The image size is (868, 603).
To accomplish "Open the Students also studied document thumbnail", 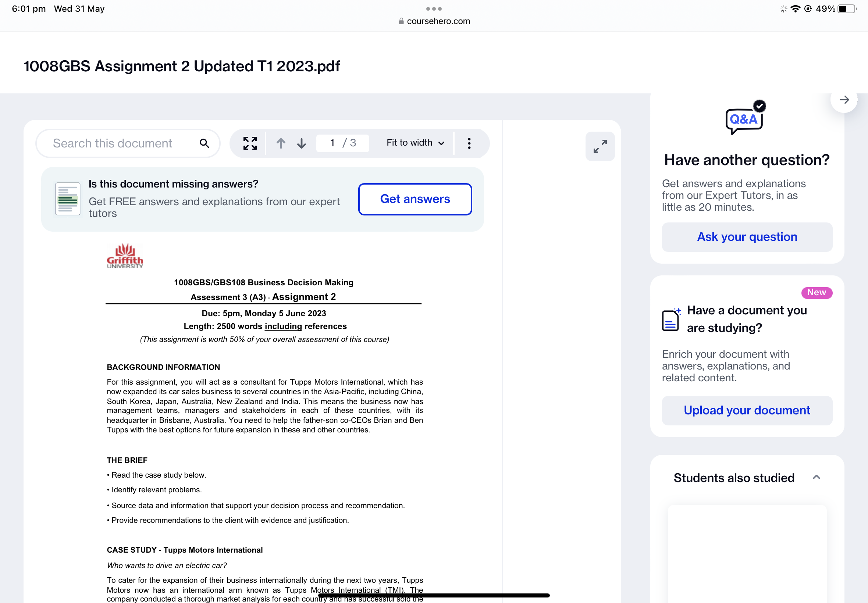I will (747, 553).
